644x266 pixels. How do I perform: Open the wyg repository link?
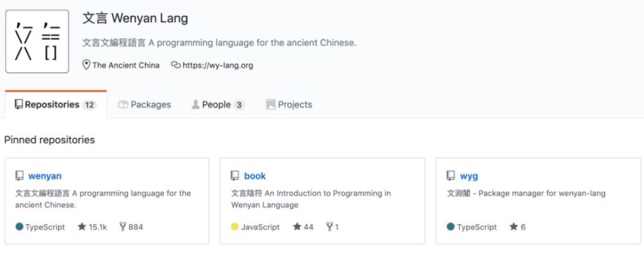click(469, 176)
